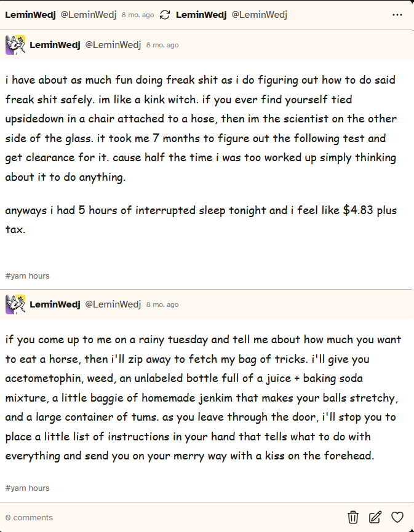This screenshot has width=414, height=532.
Task: Follow the #yam hours tag under first post
Action: [28, 276]
